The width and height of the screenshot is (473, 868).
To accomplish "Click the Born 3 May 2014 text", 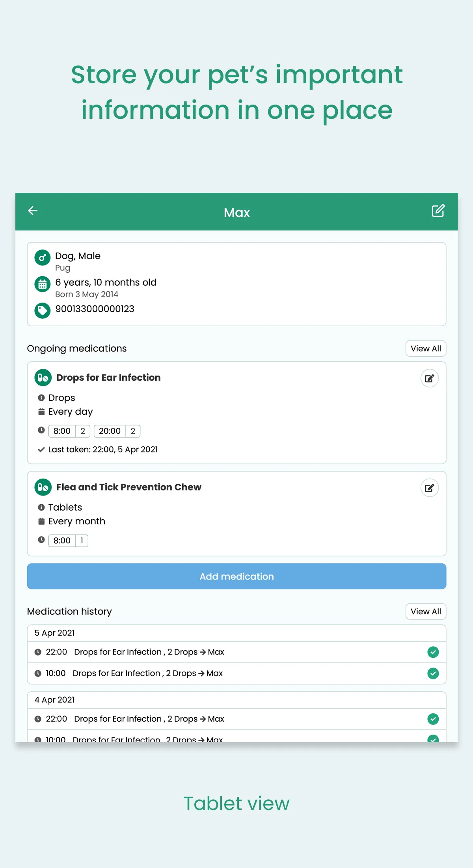I will tap(87, 294).
